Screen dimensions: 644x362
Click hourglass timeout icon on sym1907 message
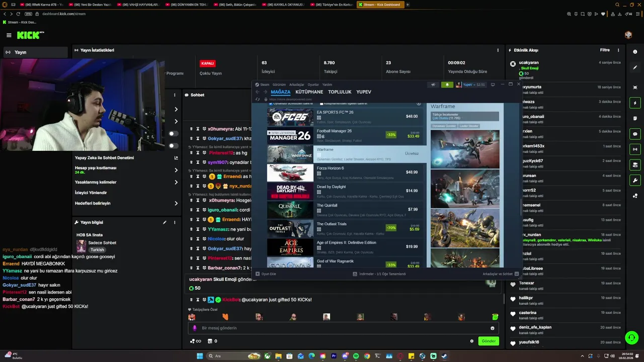(198, 162)
